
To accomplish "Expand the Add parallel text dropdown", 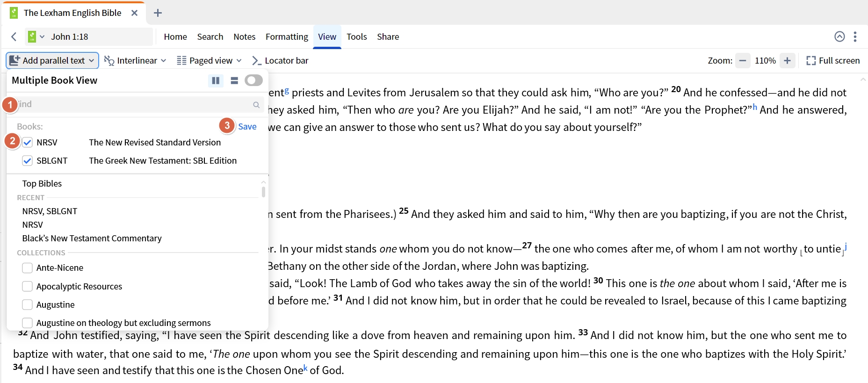I will (52, 60).
